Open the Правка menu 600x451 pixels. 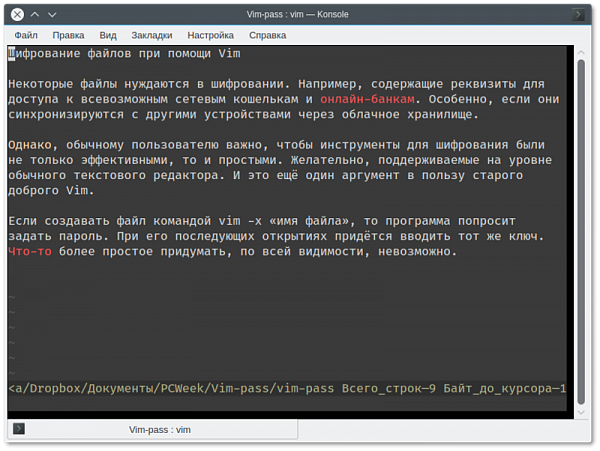68,35
